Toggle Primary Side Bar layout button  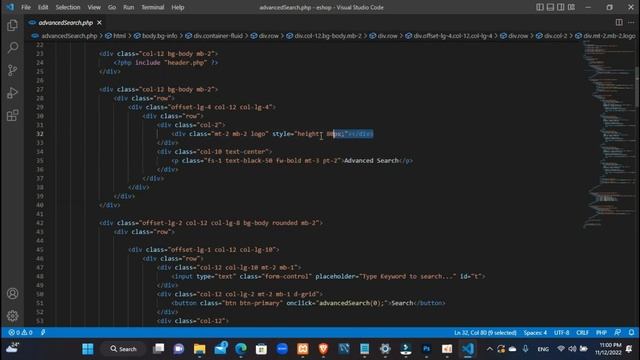tap(540, 7)
